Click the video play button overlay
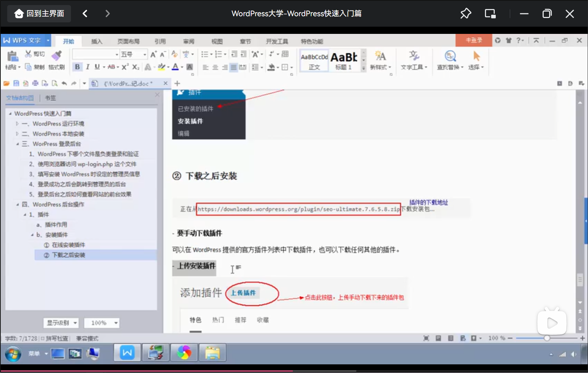Viewport: 588px width, 373px height. pos(552,322)
